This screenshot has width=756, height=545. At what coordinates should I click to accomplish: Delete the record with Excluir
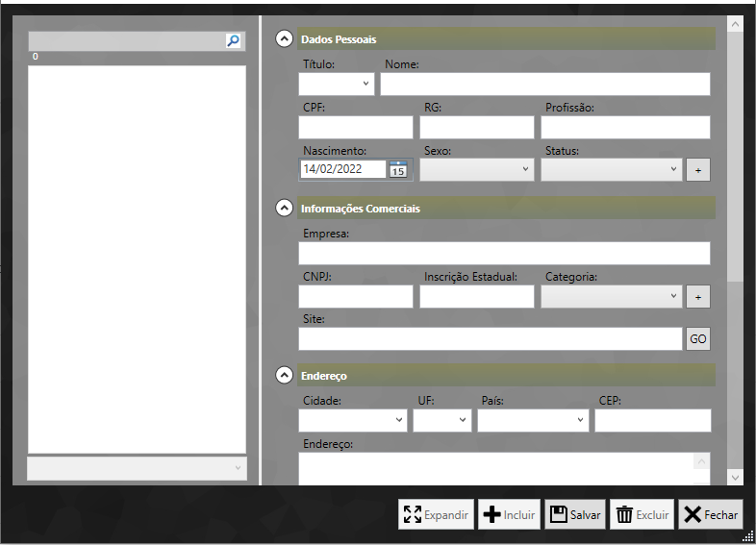tap(642, 515)
